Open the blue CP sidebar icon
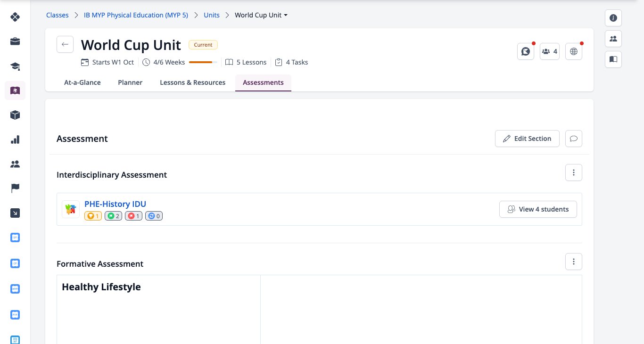The width and height of the screenshot is (644, 344). 15,263
